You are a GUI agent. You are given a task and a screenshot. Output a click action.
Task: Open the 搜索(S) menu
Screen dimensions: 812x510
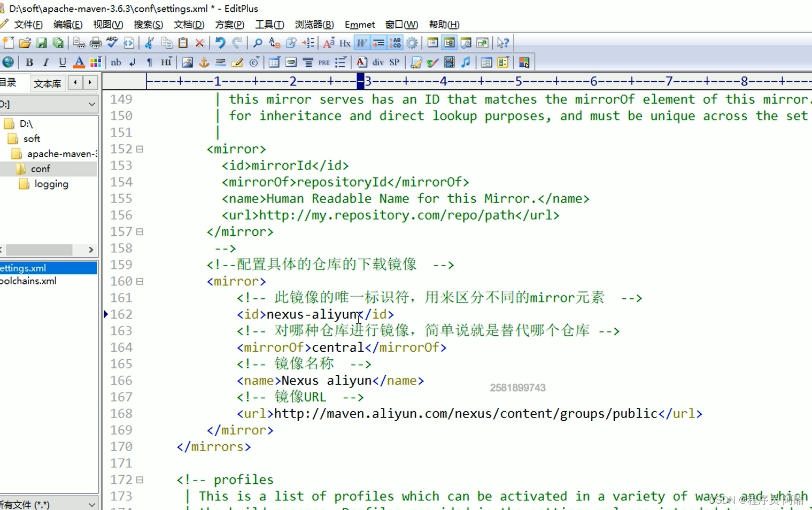point(148,25)
